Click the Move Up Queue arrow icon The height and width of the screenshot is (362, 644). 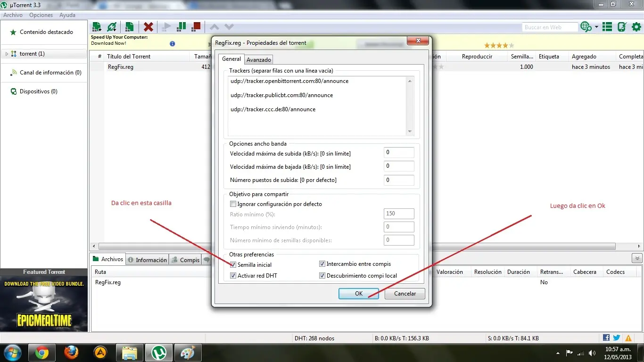pyautogui.click(x=214, y=27)
